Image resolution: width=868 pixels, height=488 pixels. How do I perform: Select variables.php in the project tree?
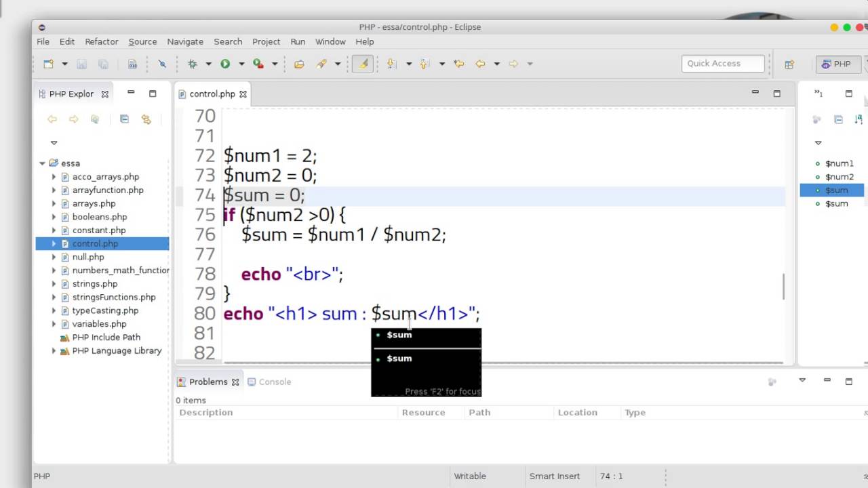pyautogui.click(x=99, y=323)
